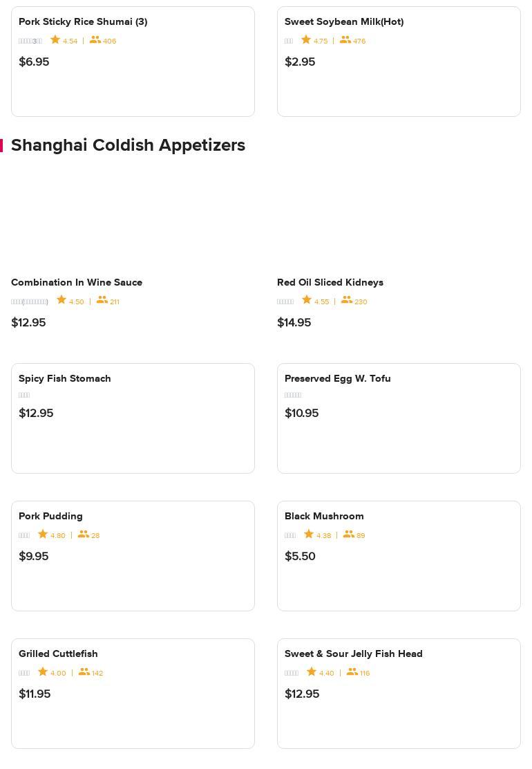Click Grilled Cuttlefish $11.95 price

pos(35,694)
